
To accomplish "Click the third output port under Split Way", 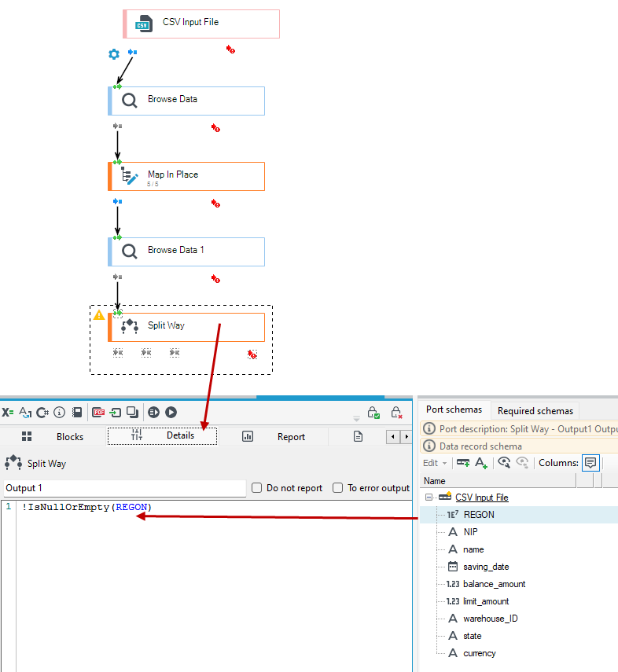I will pyautogui.click(x=175, y=353).
